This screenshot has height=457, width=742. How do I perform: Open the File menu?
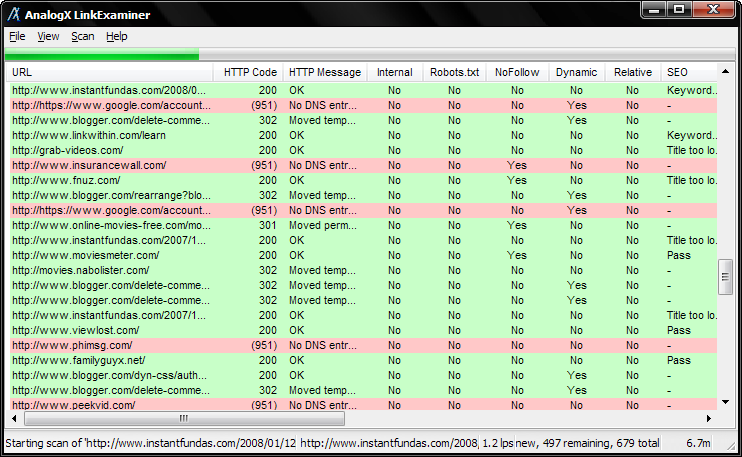pos(18,36)
